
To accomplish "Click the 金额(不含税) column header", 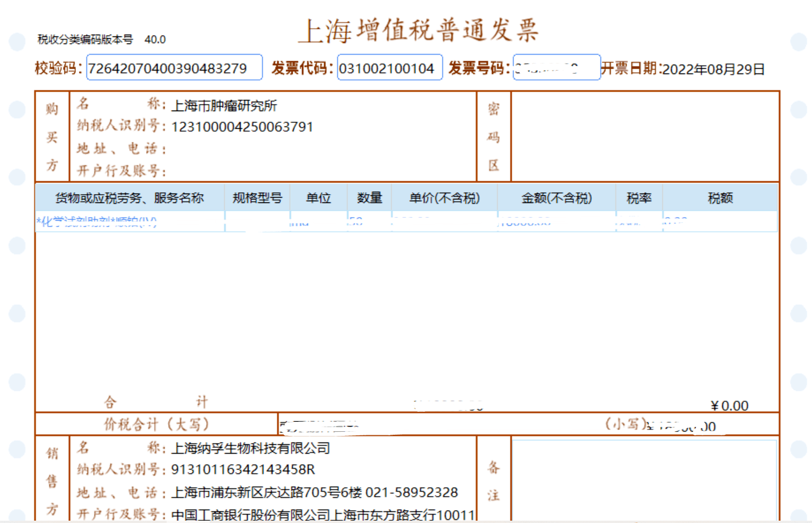I will click(556, 198).
